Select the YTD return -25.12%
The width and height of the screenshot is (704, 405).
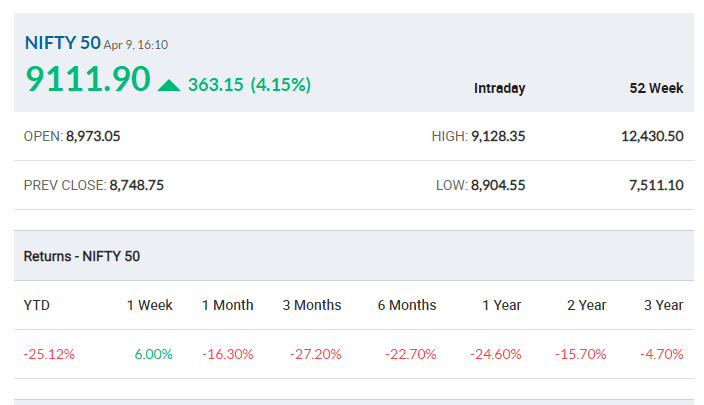click(x=49, y=354)
